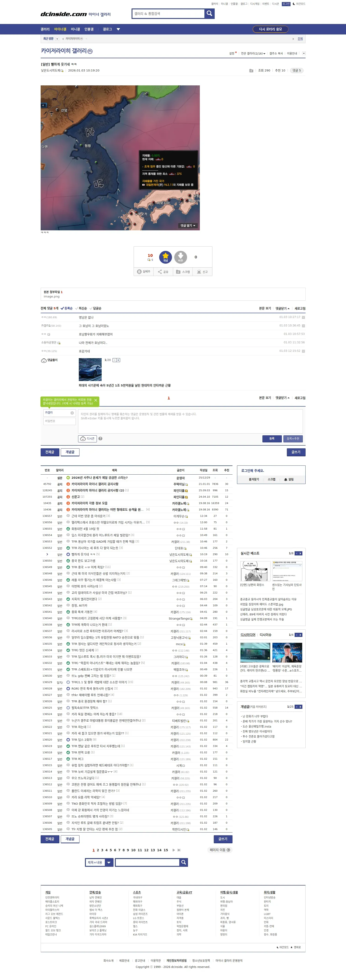The width and height of the screenshot is (346, 980).
Task: Click the upper 글쓰기 button
Action: click(296, 452)
